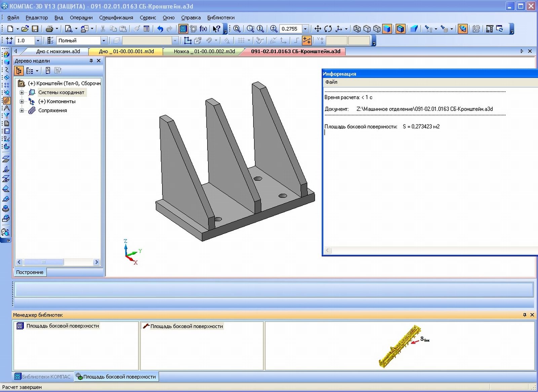This screenshot has width=538, height=392.
Task: Switch to the Ножка _01-00.00.002.m3d tab
Action: pyautogui.click(x=204, y=51)
